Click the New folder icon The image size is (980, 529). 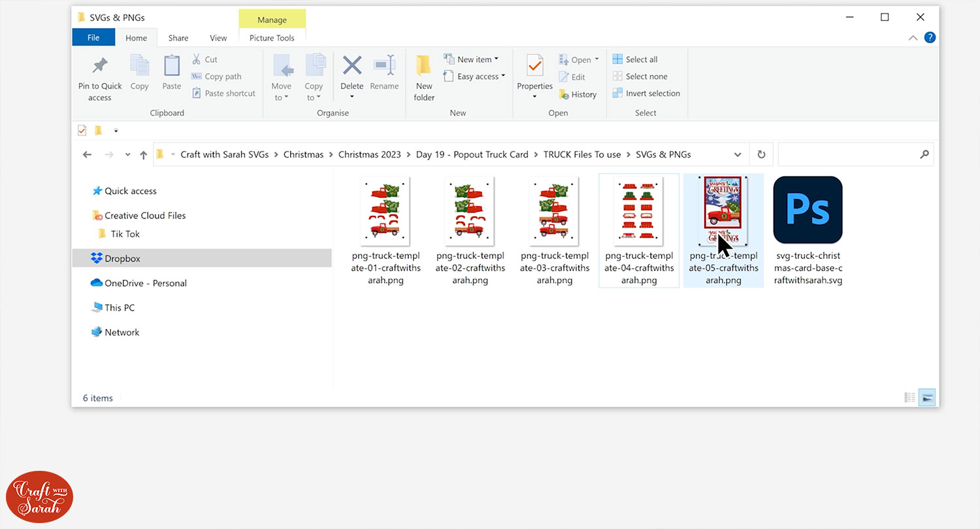click(x=424, y=66)
